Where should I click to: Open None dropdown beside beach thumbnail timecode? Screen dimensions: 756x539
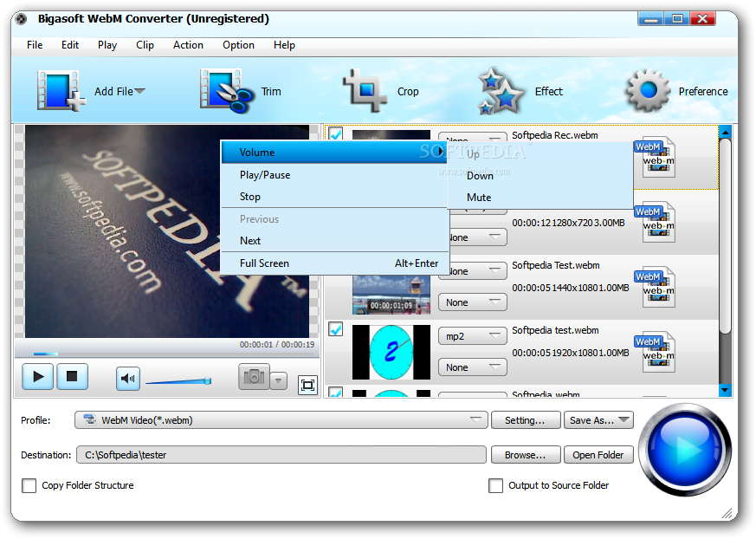[x=473, y=302]
